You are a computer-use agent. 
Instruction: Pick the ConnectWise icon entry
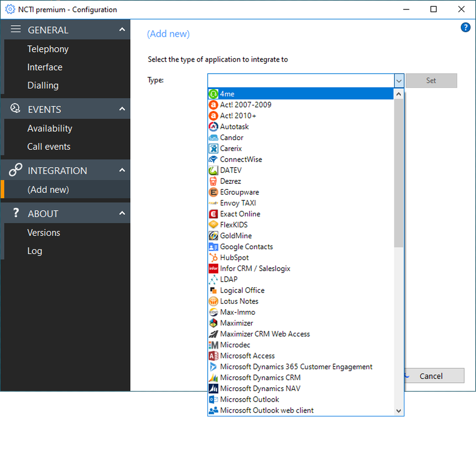pos(213,159)
